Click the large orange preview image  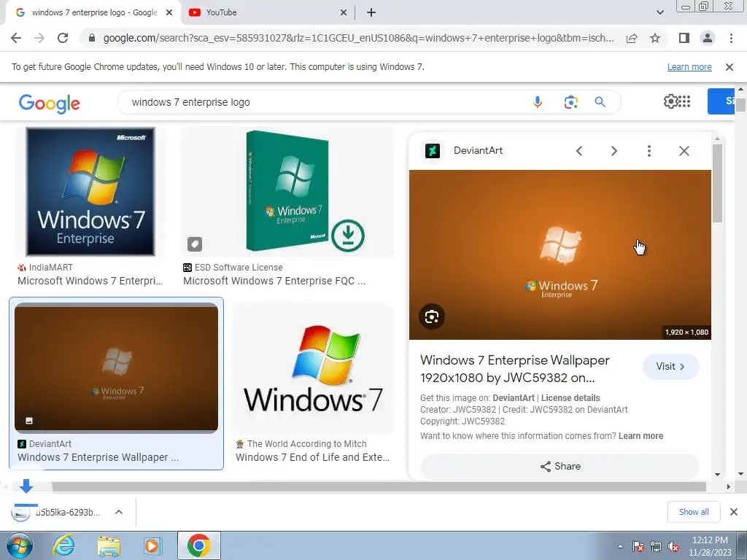point(560,254)
